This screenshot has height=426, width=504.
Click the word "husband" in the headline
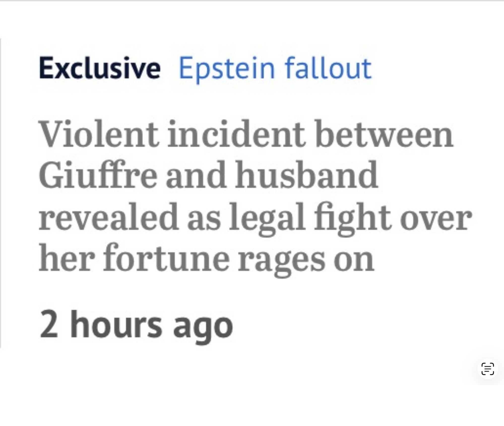tap(306, 175)
